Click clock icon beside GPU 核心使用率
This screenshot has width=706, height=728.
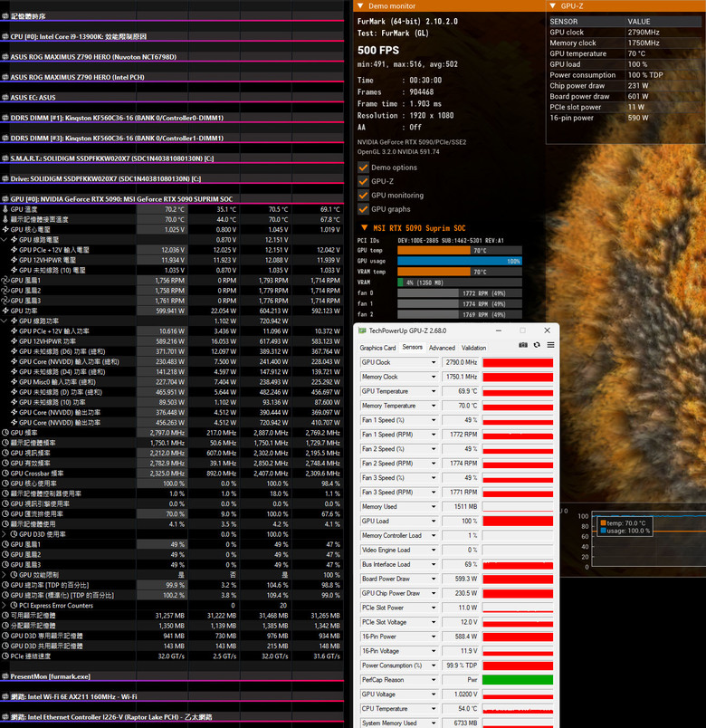(5, 484)
